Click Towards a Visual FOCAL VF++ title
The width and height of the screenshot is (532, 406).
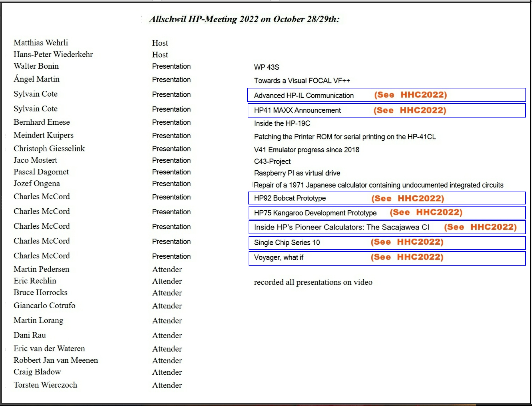[302, 81]
